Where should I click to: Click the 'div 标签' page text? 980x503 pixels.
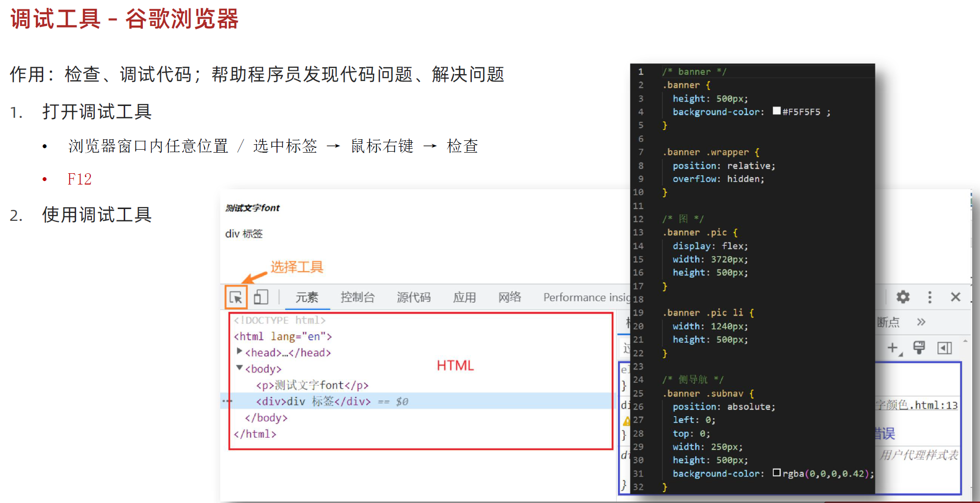tap(244, 234)
